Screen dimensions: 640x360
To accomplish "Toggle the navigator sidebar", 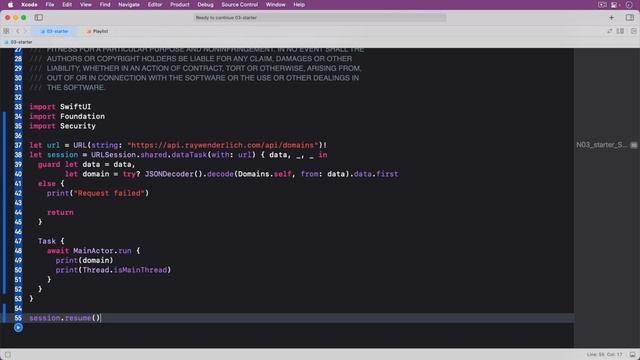I will pos(39,18).
